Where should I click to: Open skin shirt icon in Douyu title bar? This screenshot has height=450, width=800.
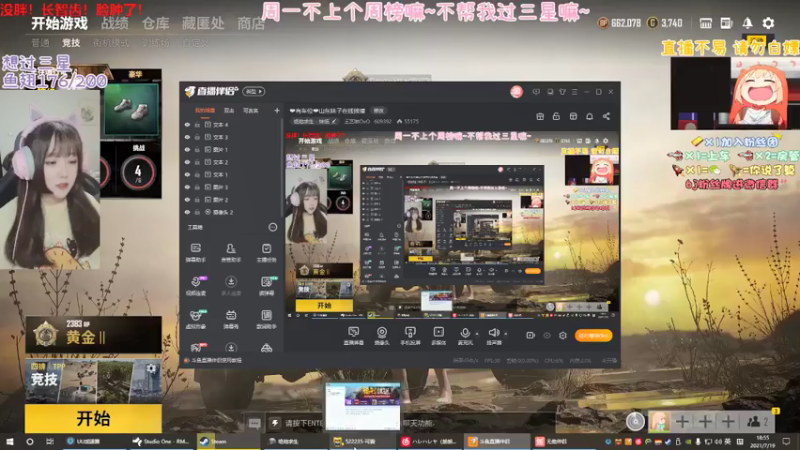tap(562, 92)
